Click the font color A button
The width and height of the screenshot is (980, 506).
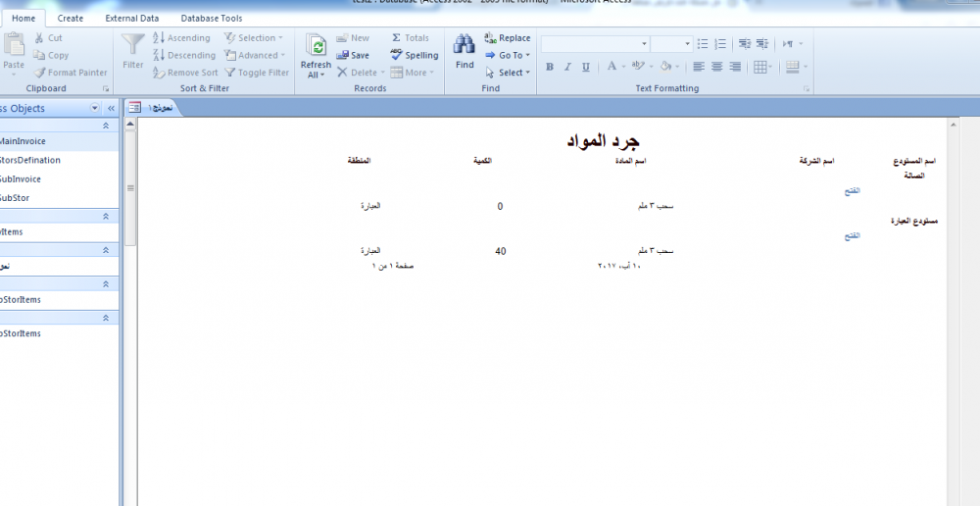(x=612, y=67)
